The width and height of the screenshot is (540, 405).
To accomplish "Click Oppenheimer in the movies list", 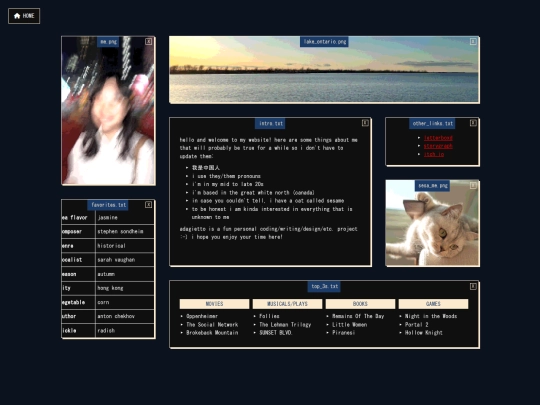I will [202, 316].
